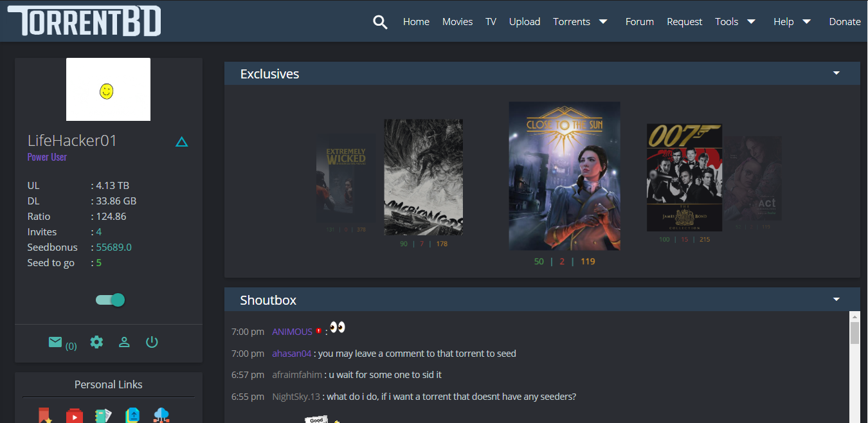Open the user profile icon

click(124, 342)
